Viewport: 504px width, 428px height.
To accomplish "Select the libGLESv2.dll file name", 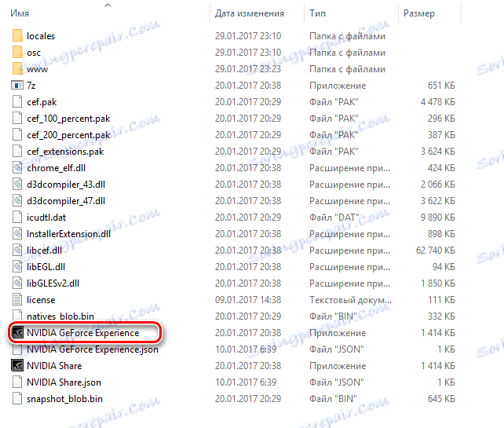I will click(53, 284).
